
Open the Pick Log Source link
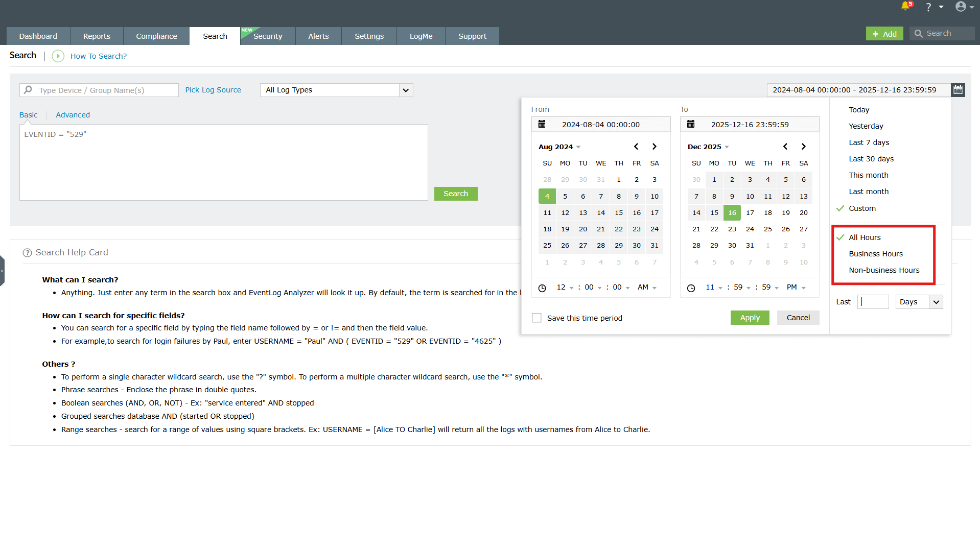213,90
